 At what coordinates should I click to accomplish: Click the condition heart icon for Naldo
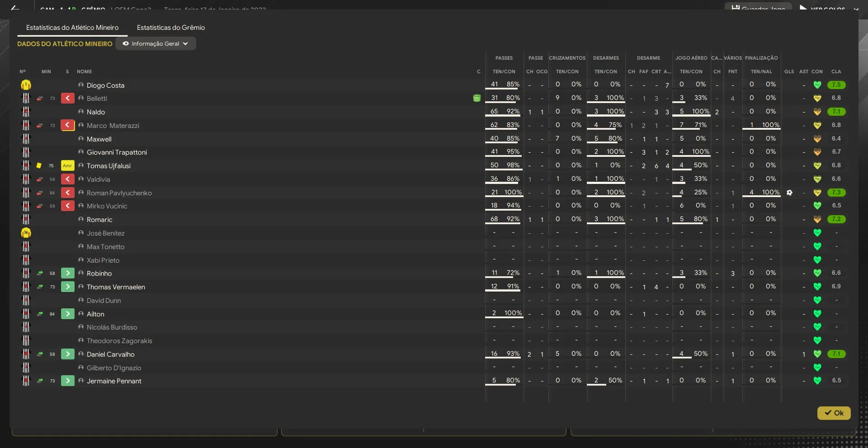[x=817, y=112]
